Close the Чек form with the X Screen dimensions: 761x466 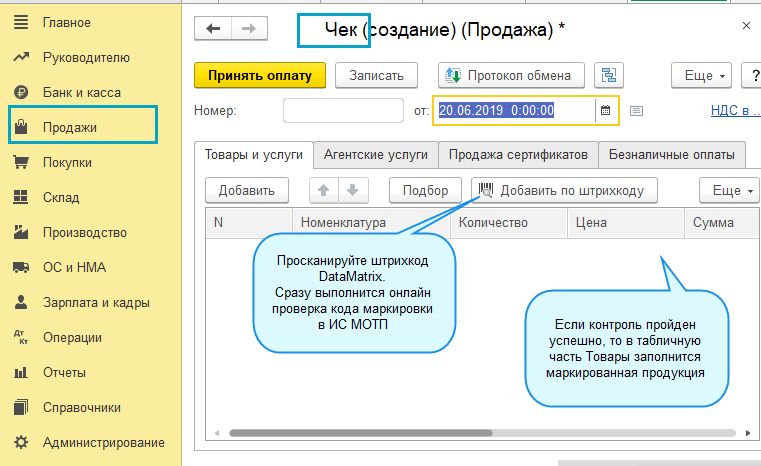coord(746,26)
